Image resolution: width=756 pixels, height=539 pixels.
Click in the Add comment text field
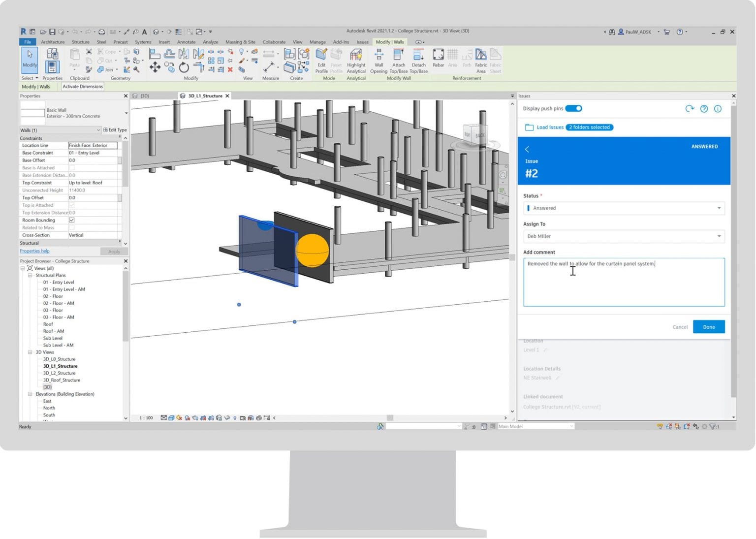pyautogui.click(x=623, y=282)
